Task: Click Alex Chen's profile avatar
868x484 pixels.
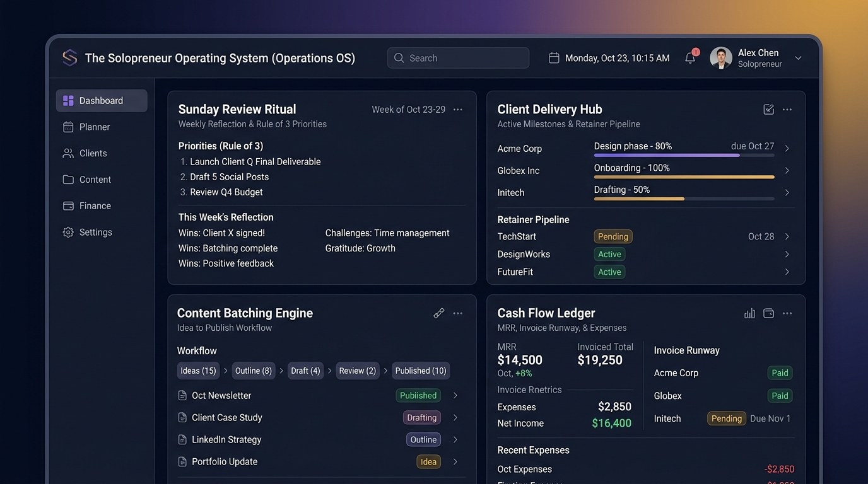Action: click(x=721, y=58)
